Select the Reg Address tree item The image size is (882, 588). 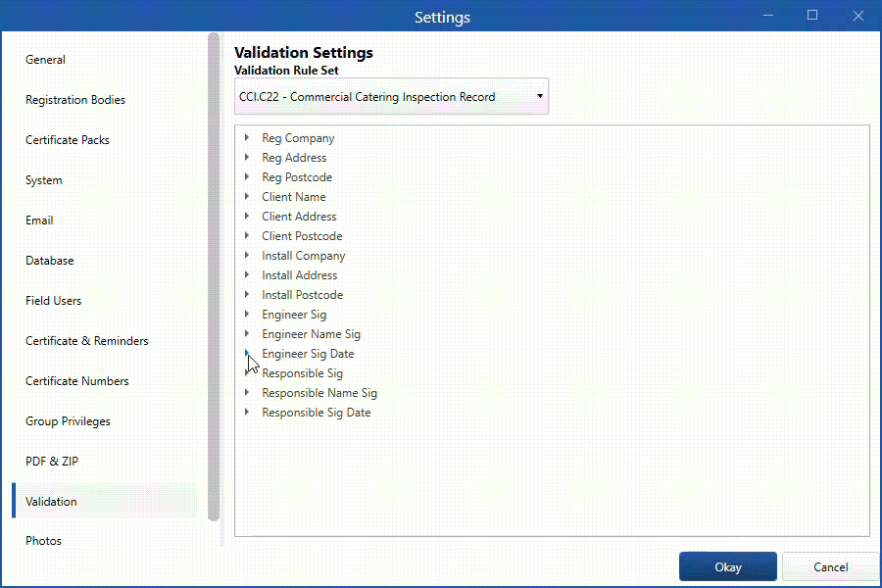coord(294,158)
